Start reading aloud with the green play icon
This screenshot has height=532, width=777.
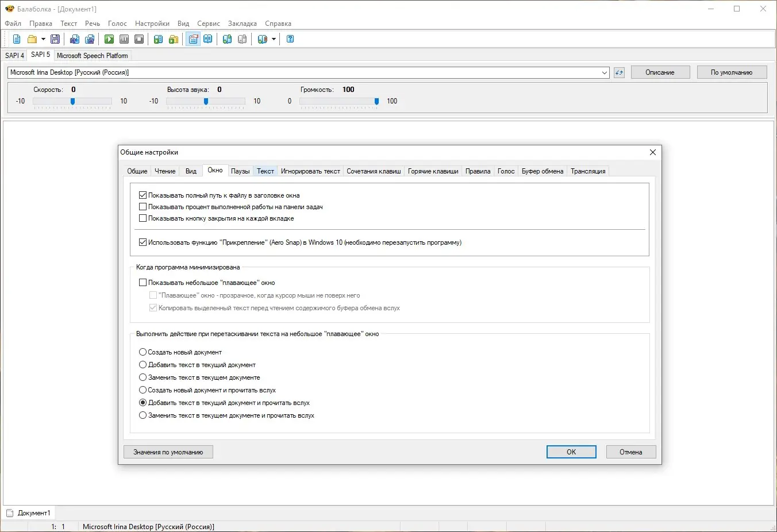pyautogui.click(x=109, y=39)
